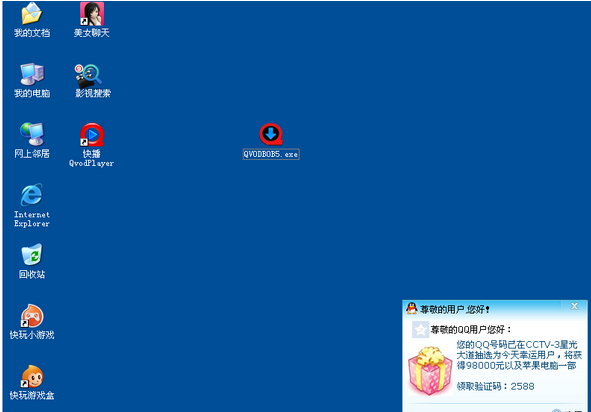Select the 快播 QvodPlayer shortcut icon
The width and height of the screenshot is (591, 412).
[92, 135]
